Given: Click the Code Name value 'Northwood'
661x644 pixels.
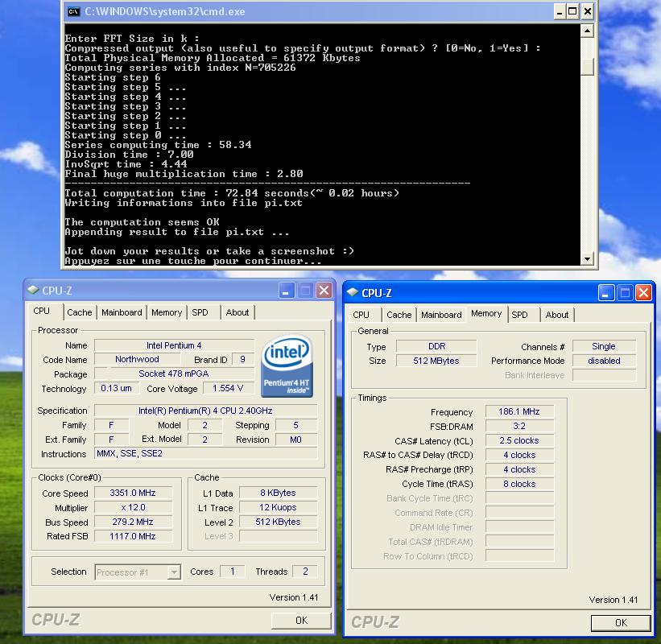Looking at the screenshot, I should 137,360.
